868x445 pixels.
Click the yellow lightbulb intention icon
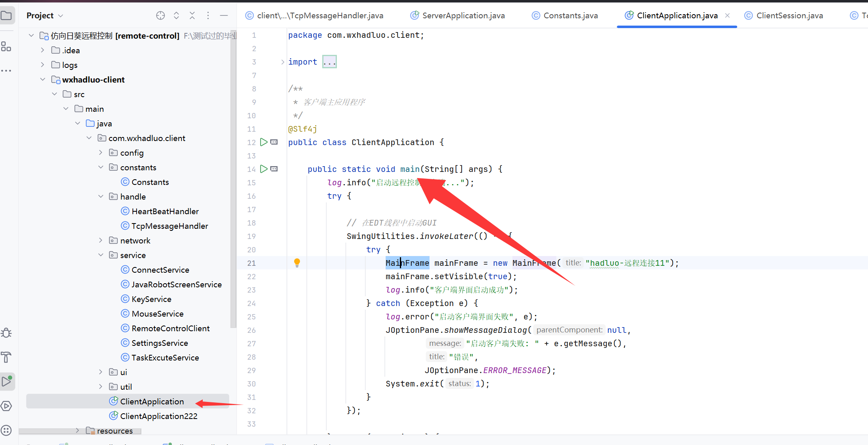(297, 263)
